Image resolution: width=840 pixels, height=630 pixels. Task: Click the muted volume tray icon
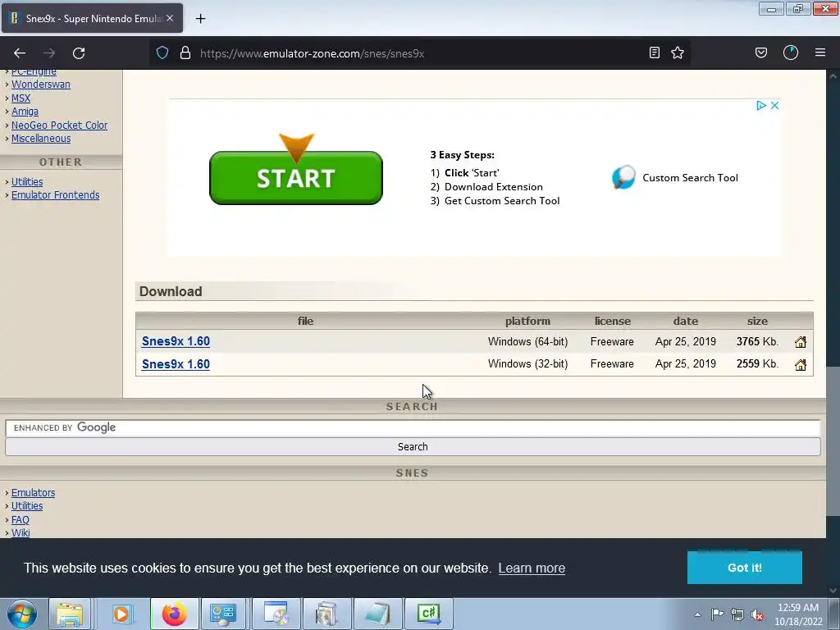coord(757,614)
